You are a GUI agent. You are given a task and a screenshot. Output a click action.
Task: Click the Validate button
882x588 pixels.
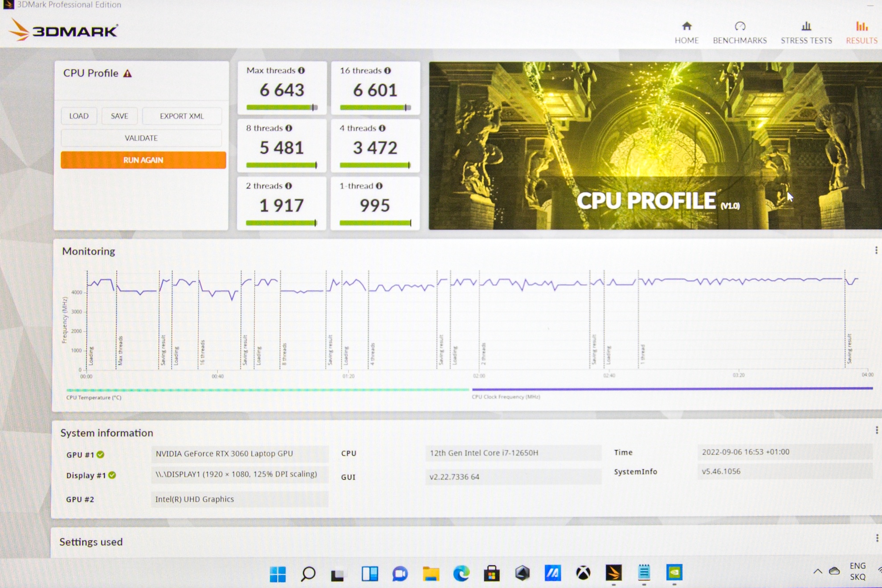coord(141,138)
